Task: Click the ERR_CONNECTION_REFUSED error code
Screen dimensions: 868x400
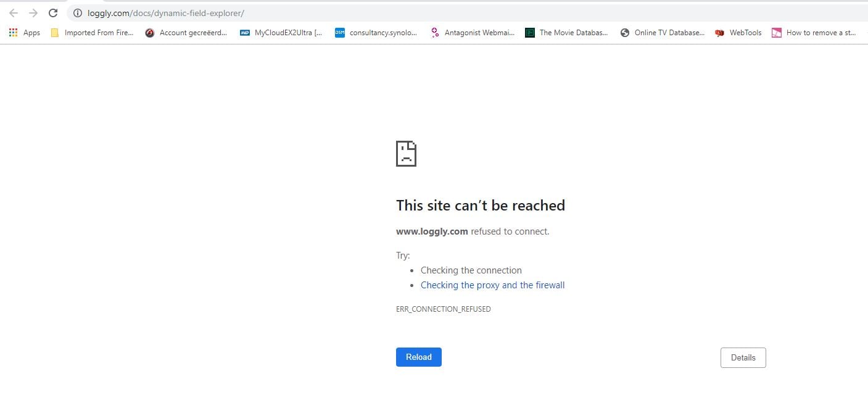Action: pos(444,309)
